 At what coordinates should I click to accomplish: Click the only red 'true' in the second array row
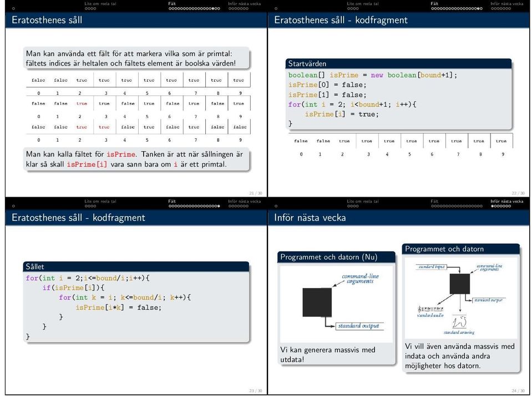tap(82, 104)
